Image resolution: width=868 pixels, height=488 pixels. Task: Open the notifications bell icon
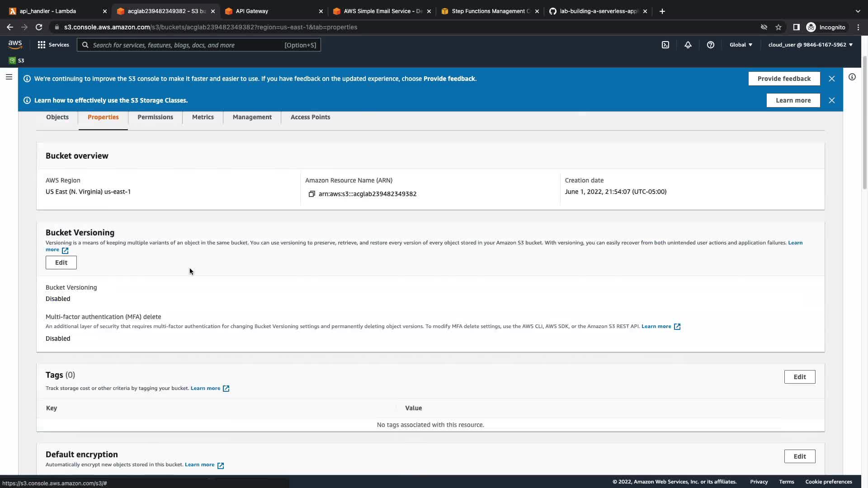tap(688, 45)
